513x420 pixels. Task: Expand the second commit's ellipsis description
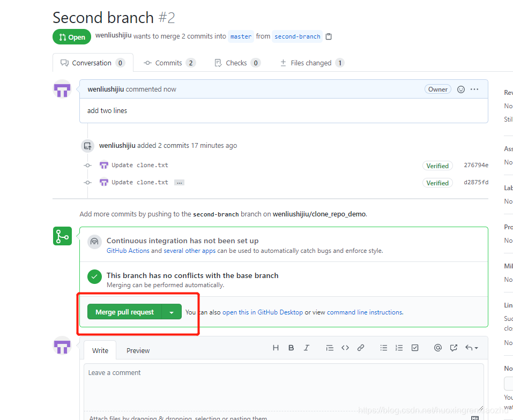179,182
